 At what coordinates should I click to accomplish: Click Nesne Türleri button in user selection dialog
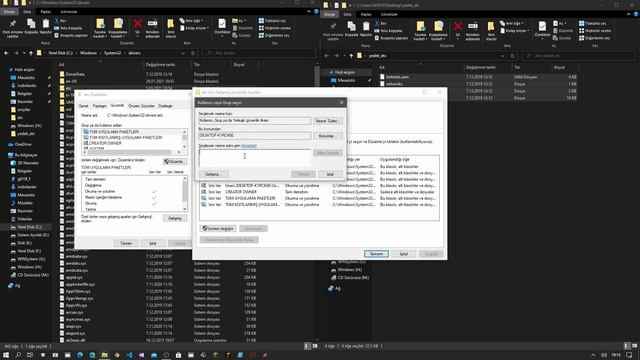click(x=327, y=121)
